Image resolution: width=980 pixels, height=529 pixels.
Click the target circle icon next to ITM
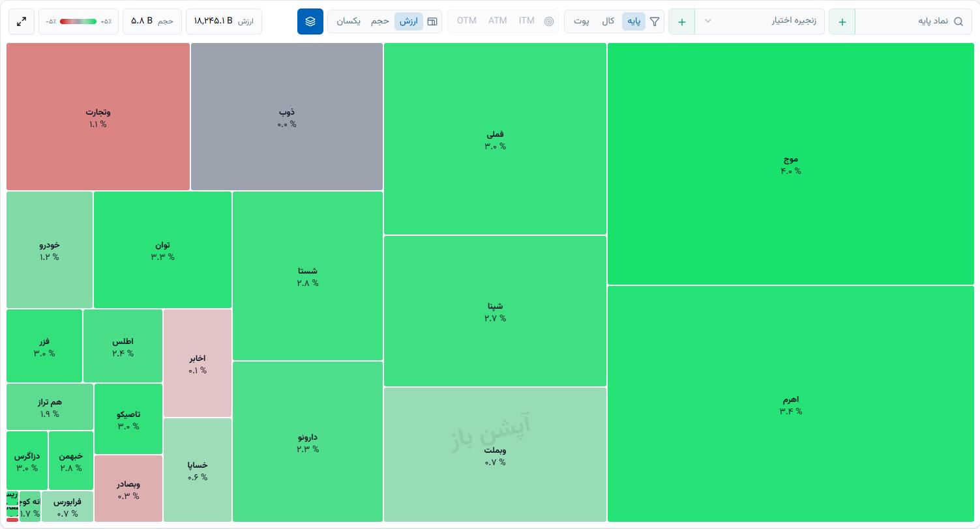pyautogui.click(x=549, y=21)
